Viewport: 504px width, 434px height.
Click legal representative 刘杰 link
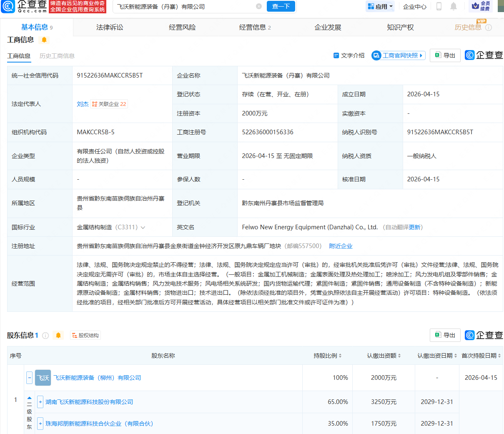coord(83,104)
